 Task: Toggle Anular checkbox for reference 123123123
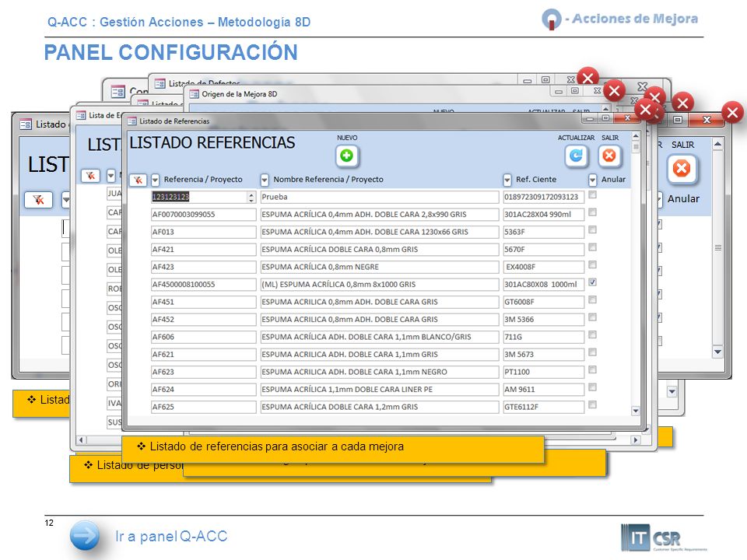click(x=592, y=194)
